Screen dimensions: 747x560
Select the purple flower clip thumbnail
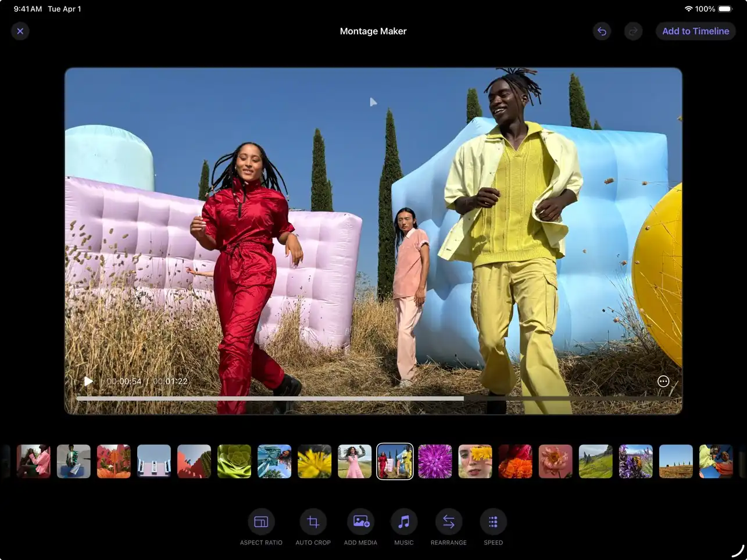(435, 461)
